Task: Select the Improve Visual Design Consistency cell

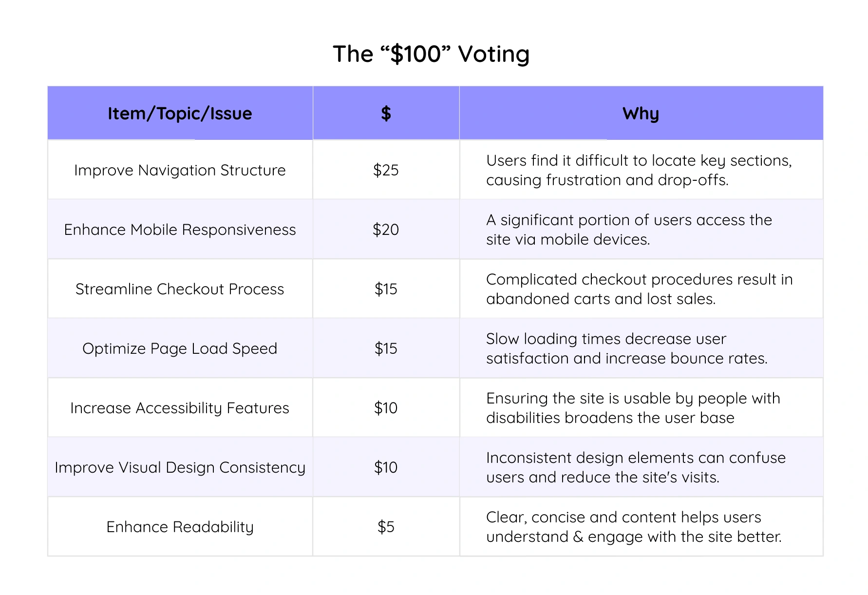Action: point(180,467)
